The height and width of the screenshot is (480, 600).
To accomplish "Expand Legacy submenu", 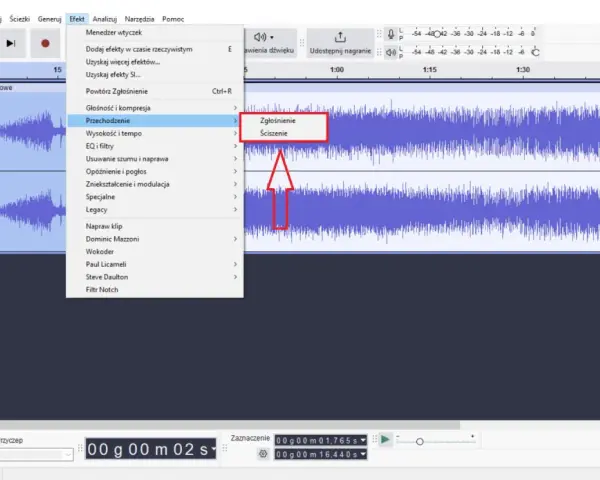I will point(155,209).
